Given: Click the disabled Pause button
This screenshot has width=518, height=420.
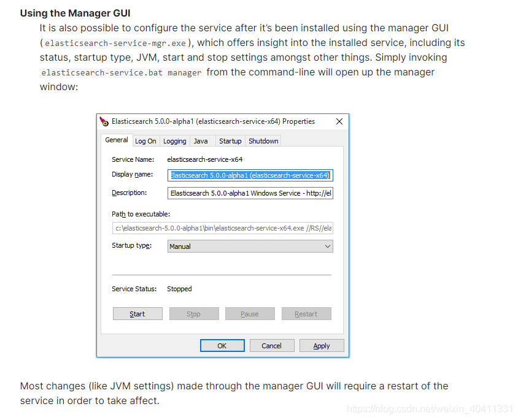Looking at the screenshot, I should (250, 313).
